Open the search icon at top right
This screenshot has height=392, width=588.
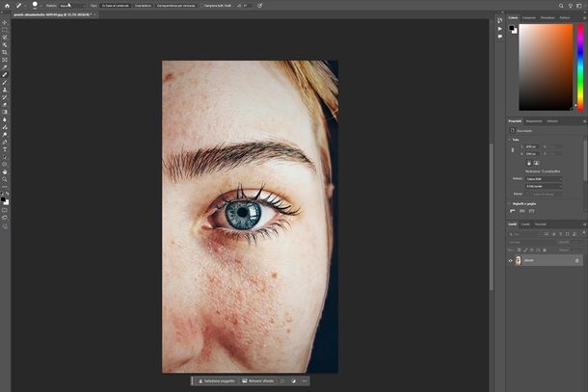pos(561,6)
